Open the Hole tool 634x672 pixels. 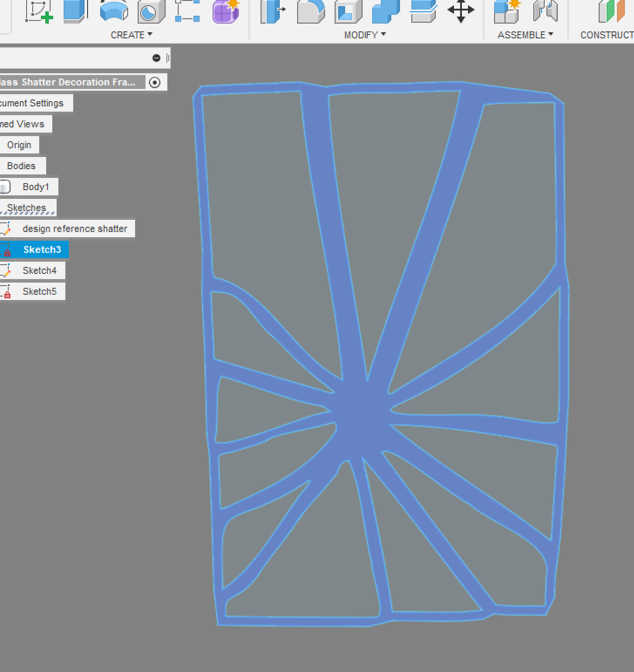coord(149,12)
